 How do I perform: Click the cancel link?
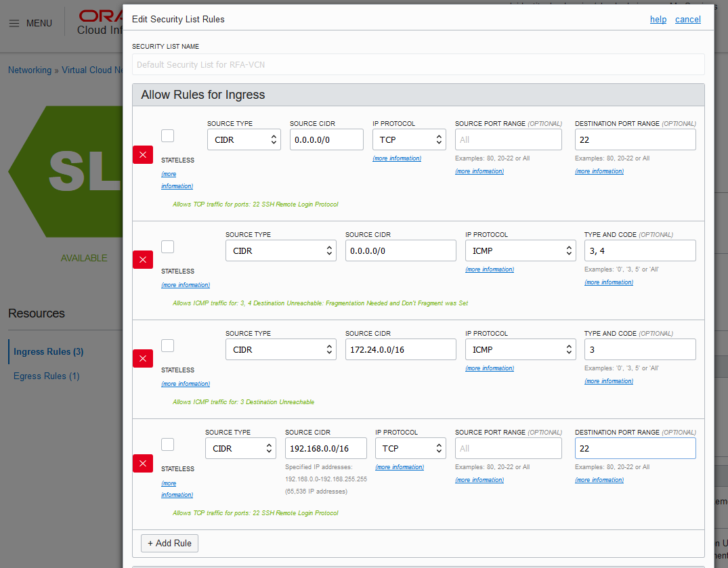click(687, 19)
